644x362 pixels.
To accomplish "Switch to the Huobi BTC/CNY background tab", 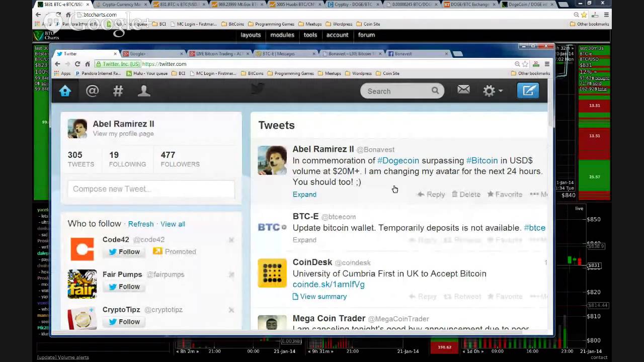I will tap(296, 5).
